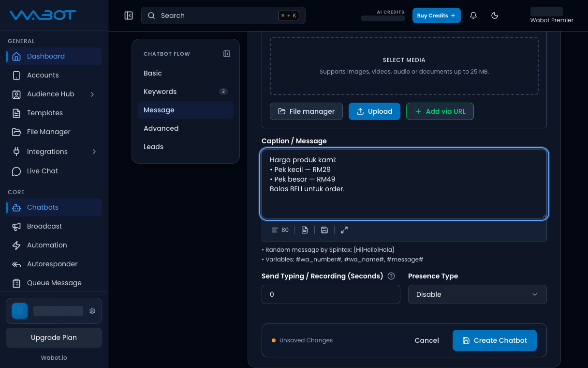Open account settings gear icon
The height and width of the screenshot is (368, 588).
(x=92, y=311)
